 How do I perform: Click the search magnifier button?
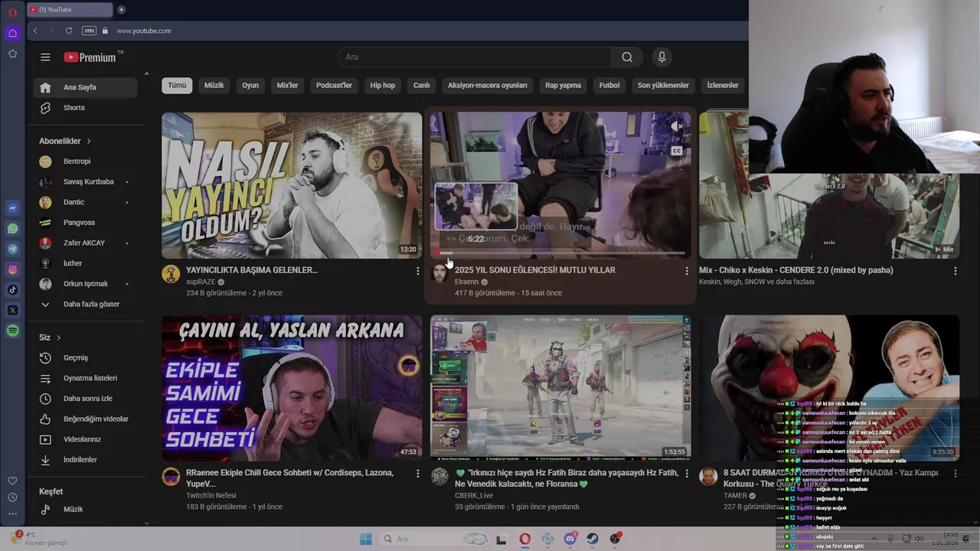pyautogui.click(x=627, y=57)
